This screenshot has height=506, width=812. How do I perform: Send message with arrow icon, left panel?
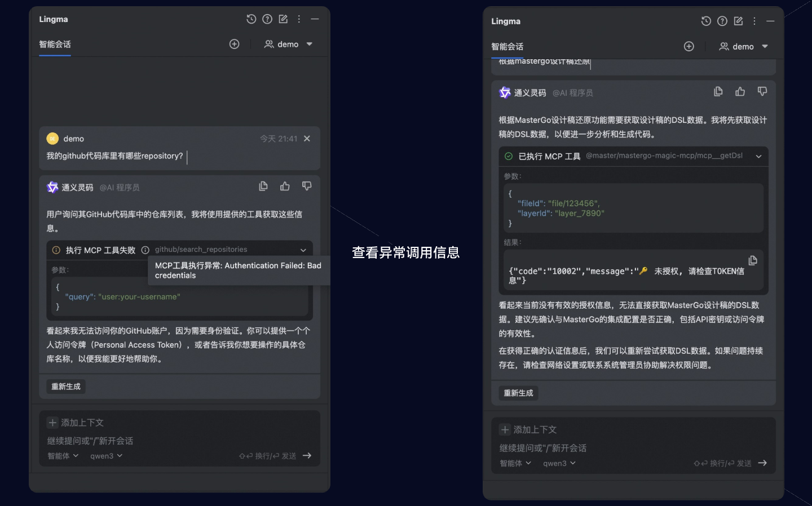(307, 456)
